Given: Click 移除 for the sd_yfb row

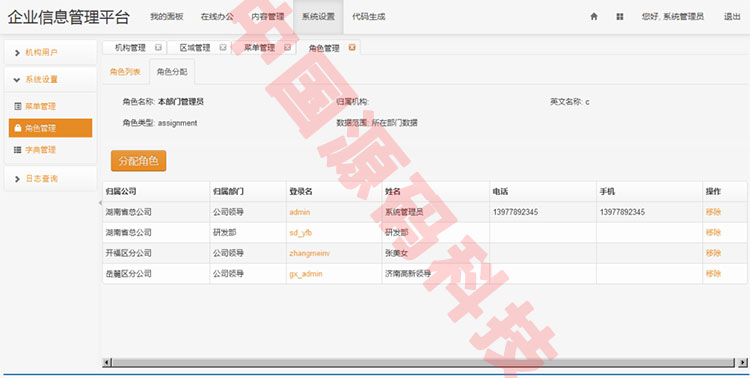Looking at the screenshot, I should pyautogui.click(x=713, y=233).
